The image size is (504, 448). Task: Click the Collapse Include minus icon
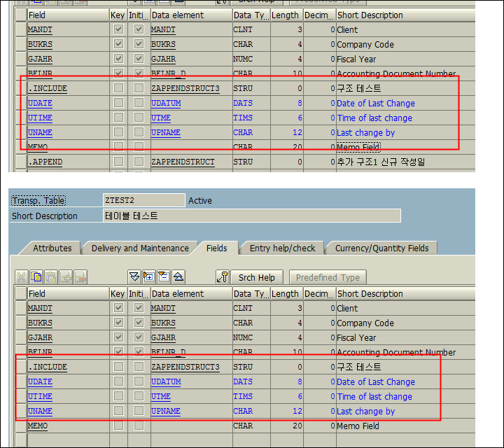(x=164, y=276)
